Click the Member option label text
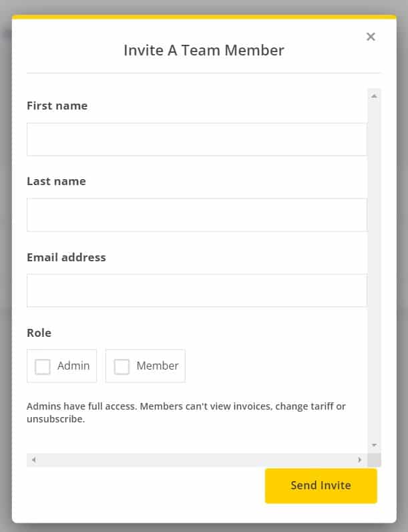The height and width of the screenshot is (532, 408). (x=158, y=366)
